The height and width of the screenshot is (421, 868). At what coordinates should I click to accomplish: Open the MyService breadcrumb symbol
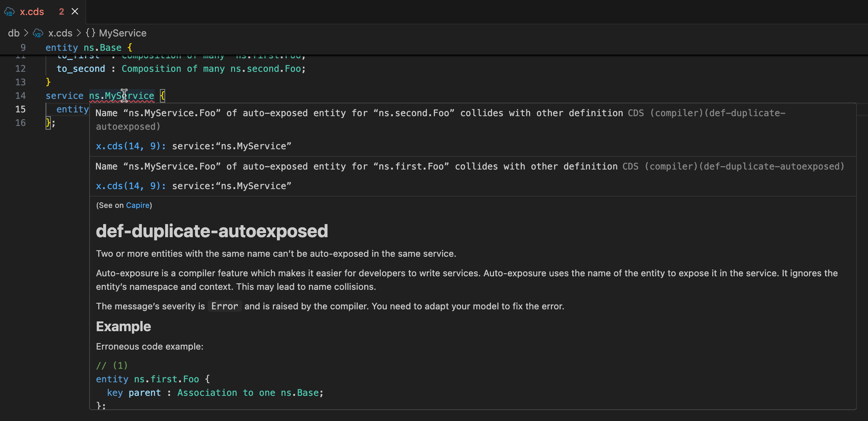tap(123, 33)
